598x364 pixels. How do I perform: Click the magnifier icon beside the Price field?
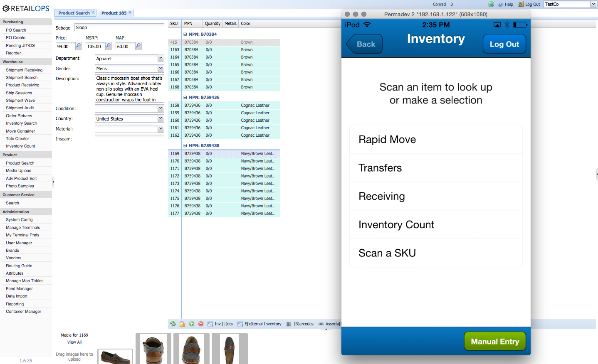click(x=79, y=46)
